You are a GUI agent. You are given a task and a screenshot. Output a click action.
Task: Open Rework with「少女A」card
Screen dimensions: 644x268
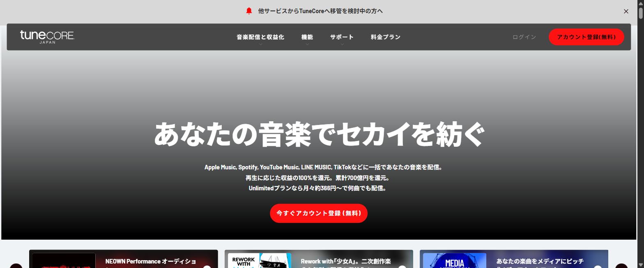tap(319, 259)
